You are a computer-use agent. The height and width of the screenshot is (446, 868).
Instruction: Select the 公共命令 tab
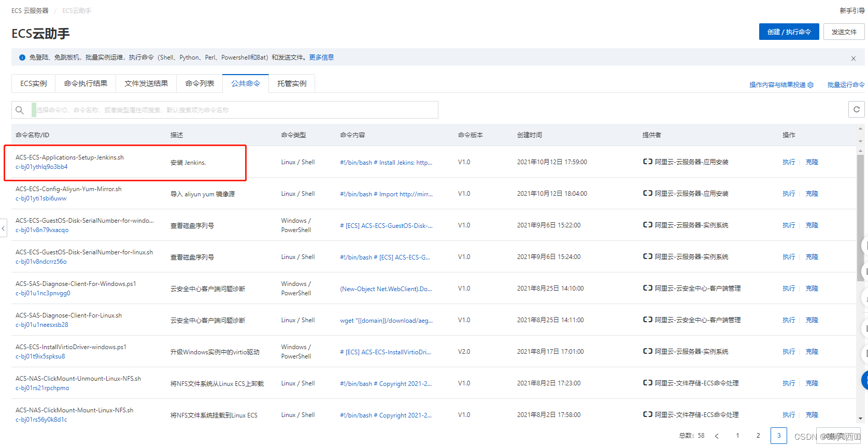pyautogui.click(x=246, y=83)
